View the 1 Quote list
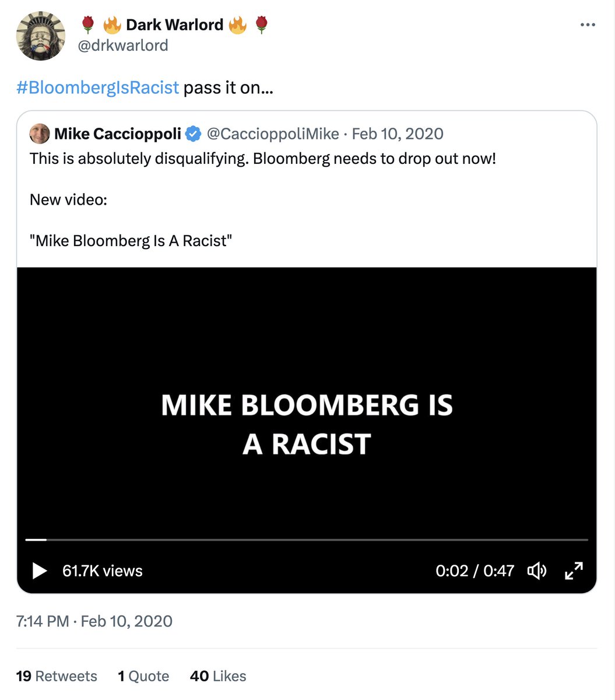Screen dimensions: 615x700 coord(143,676)
